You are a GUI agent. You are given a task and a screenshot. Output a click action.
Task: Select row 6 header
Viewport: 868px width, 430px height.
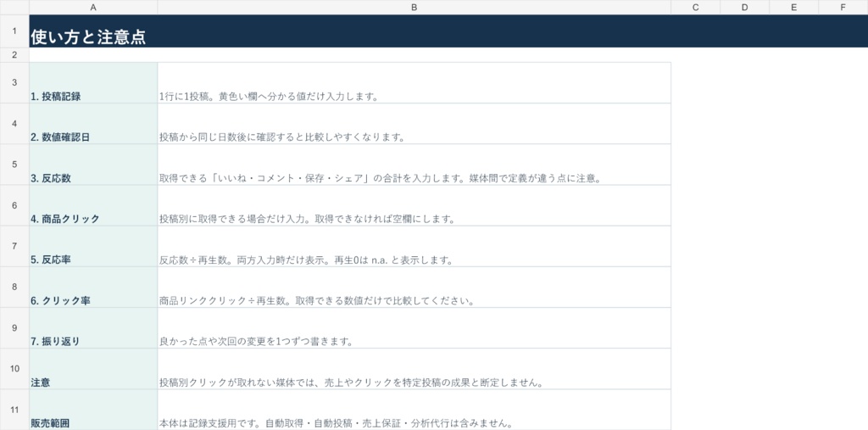pyautogui.click(x=14, y=205)
